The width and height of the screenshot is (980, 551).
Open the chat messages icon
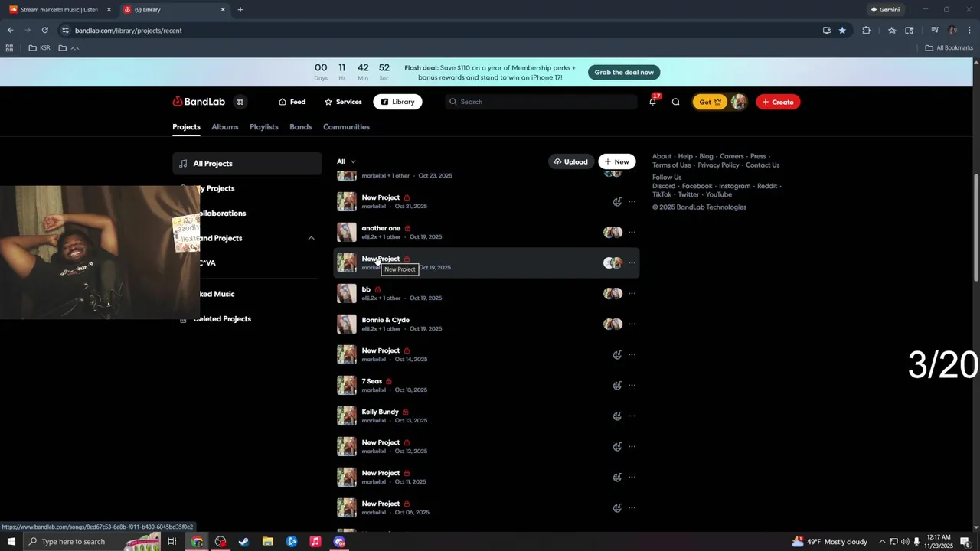675,102
